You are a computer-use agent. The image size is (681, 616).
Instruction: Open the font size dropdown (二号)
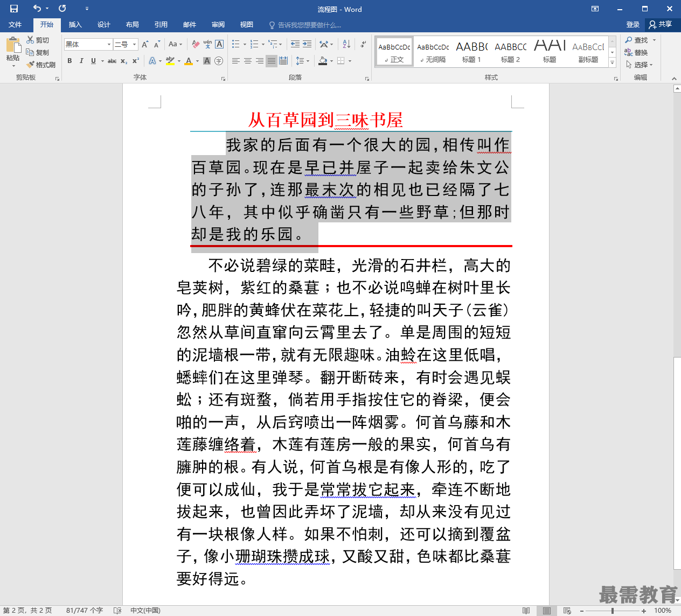[x=135, y=44]
